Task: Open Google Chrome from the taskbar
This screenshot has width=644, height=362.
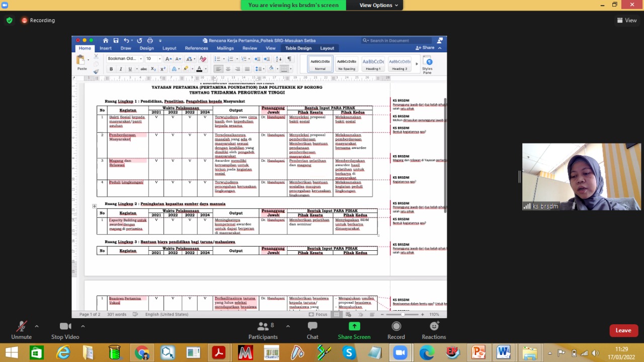Action: pyautogui.click(x=141, y=352)
